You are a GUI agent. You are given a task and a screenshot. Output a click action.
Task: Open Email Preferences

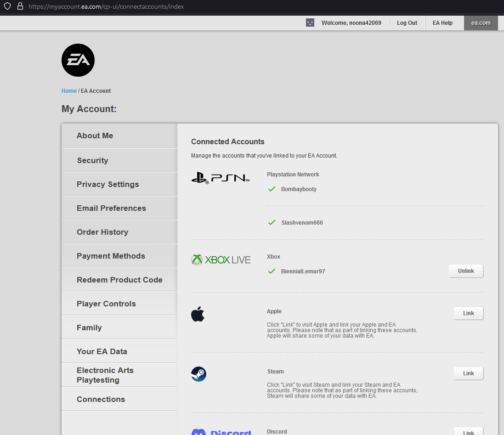[119, 208]
